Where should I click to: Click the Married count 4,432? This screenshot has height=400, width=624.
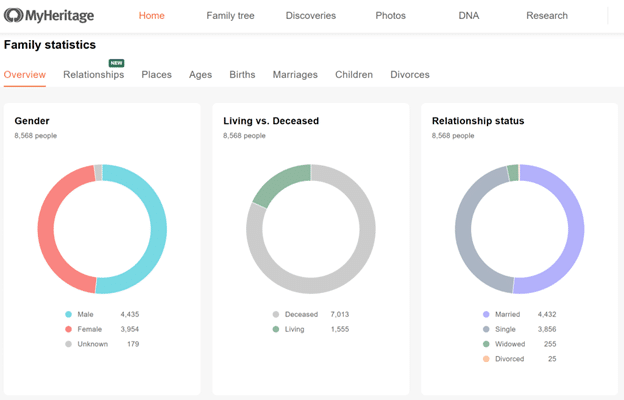click(x=547, y=314)
